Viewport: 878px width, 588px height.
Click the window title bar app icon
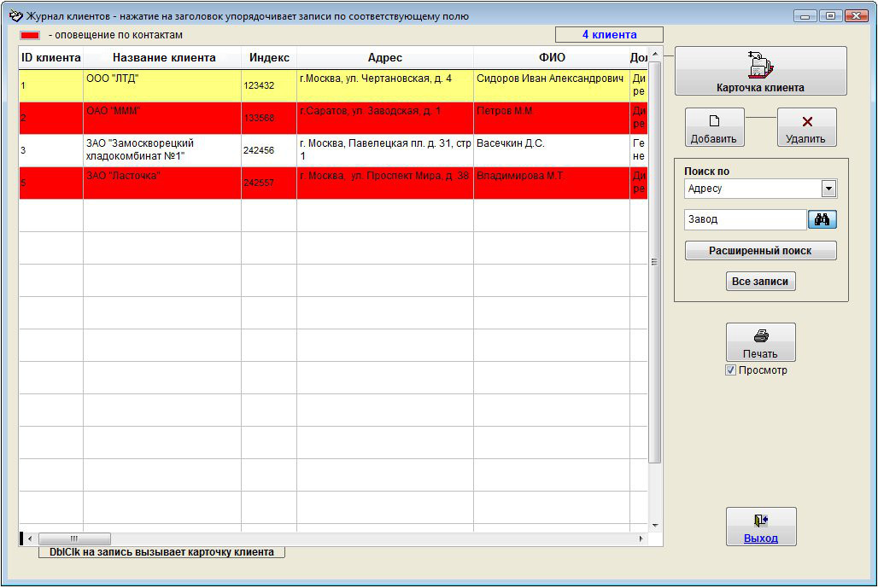(x=15, y=15)
